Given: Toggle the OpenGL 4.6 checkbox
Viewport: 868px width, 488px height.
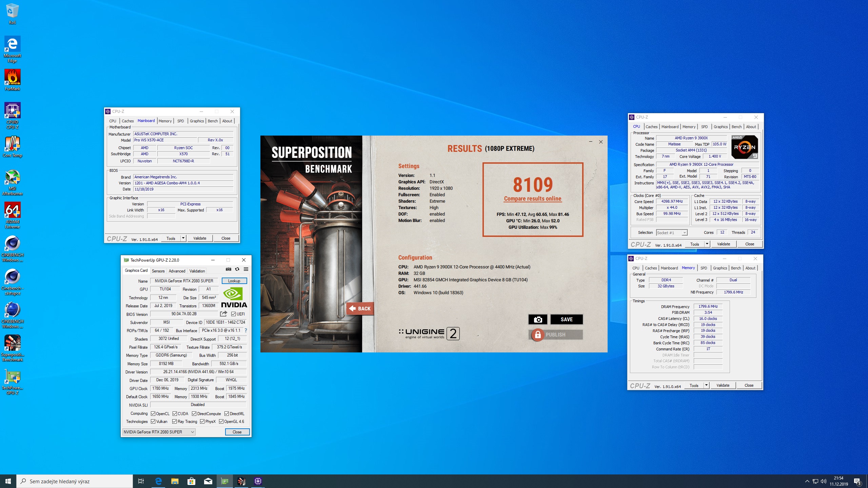Looking at the screenshot, I should [221, 422].
